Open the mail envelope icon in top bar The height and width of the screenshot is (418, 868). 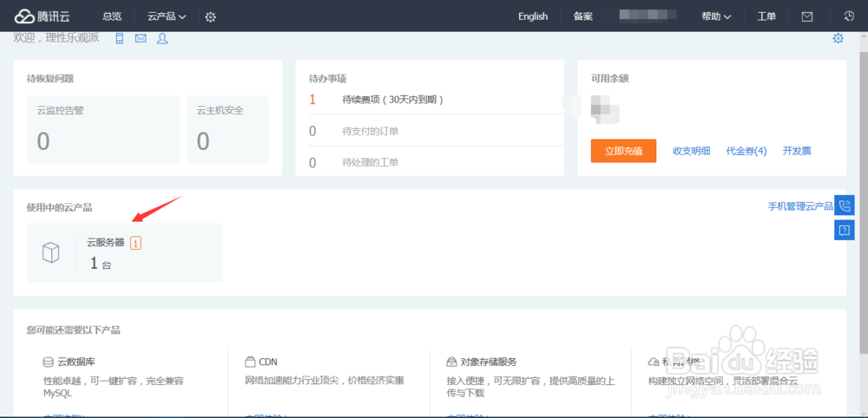click(807, 16)
